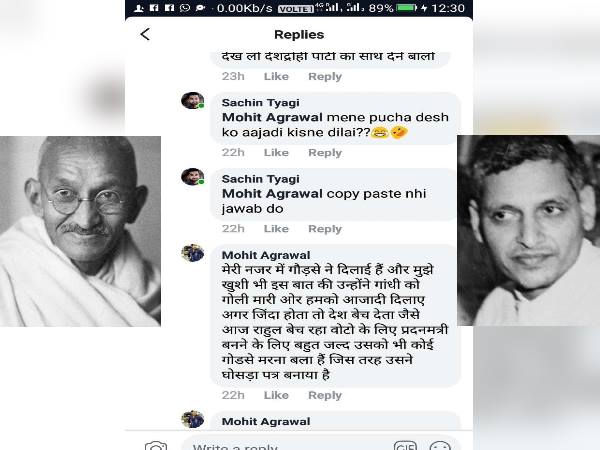Reply to Mohit Agrawal's long Hindi comment
This screenshot has height=450, width=600.
[x=325, y=395]
